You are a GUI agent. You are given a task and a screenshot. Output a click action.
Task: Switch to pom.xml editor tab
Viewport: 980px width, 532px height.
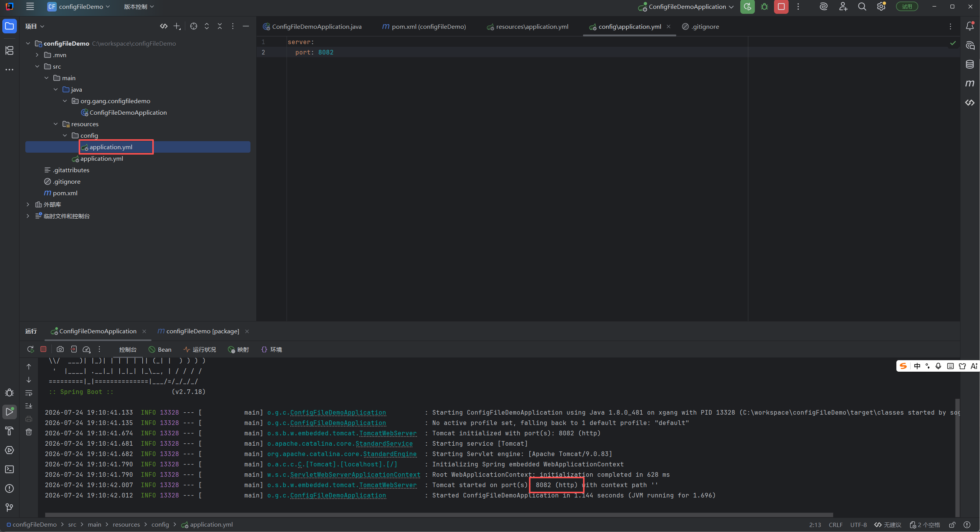coord(424,26)
